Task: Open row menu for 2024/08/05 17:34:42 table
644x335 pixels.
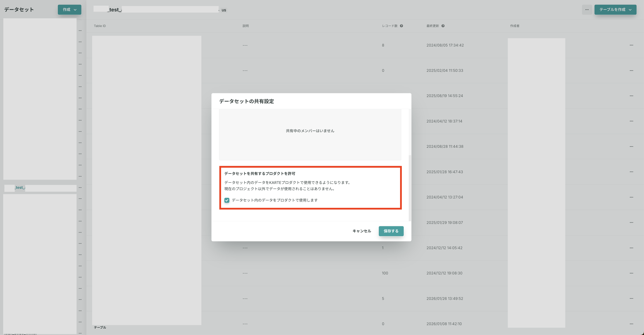Action: (x=631, y=45)
